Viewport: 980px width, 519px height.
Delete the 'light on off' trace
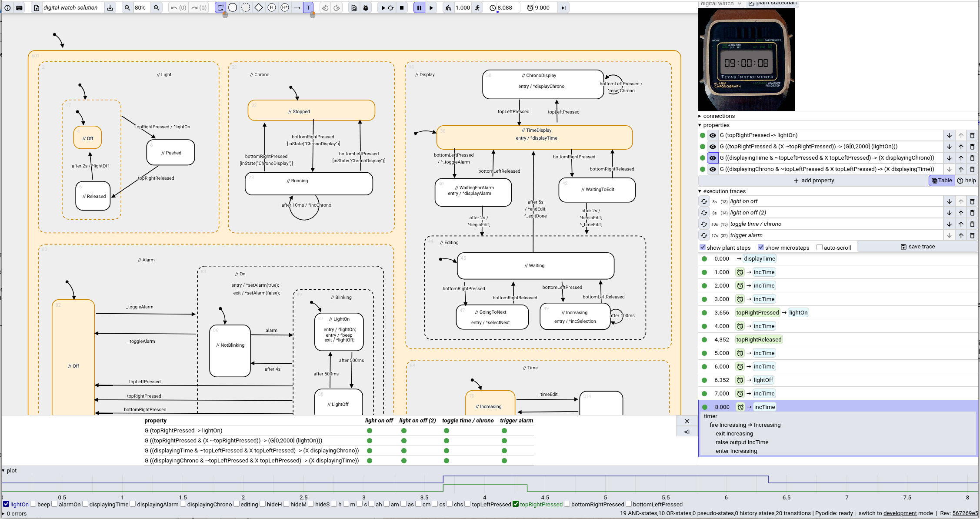[973, 201]
